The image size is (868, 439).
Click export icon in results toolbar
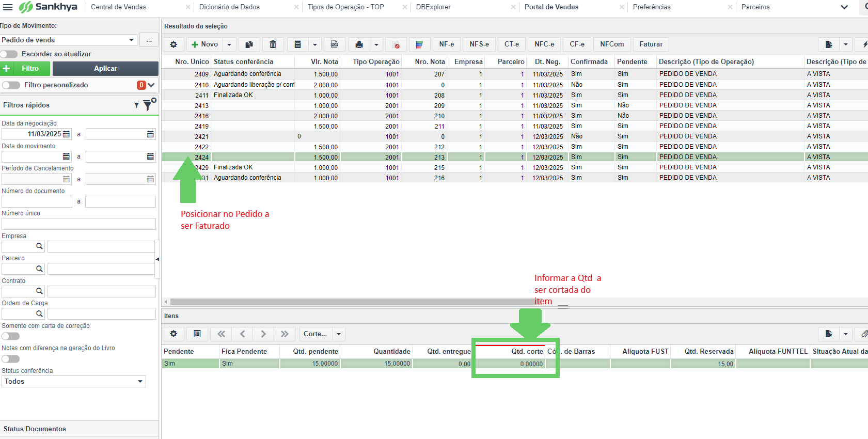(829, 44)
